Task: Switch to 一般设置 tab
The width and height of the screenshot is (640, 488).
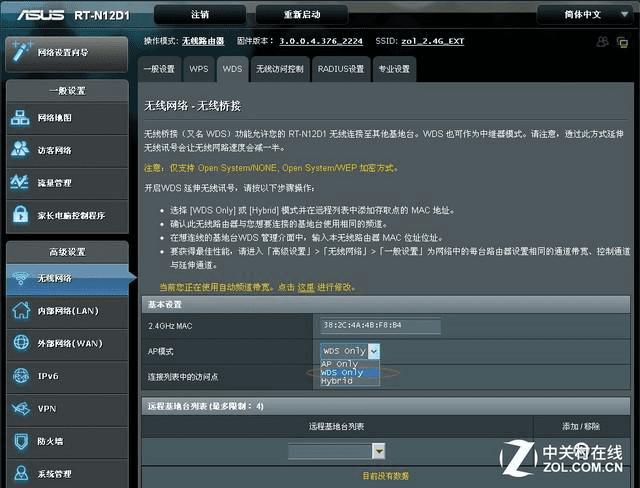Action: click(x=159, y=69)
